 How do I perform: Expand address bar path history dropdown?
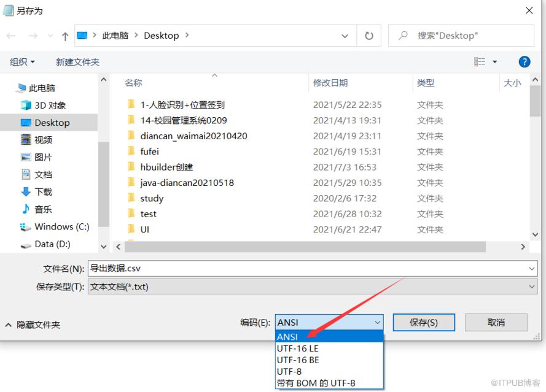coord(345,36)
